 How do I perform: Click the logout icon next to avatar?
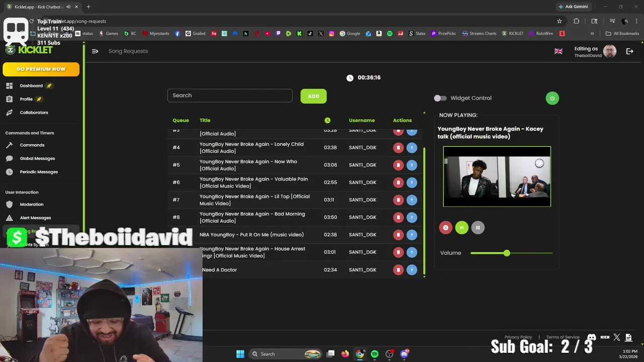click(629, 51)
